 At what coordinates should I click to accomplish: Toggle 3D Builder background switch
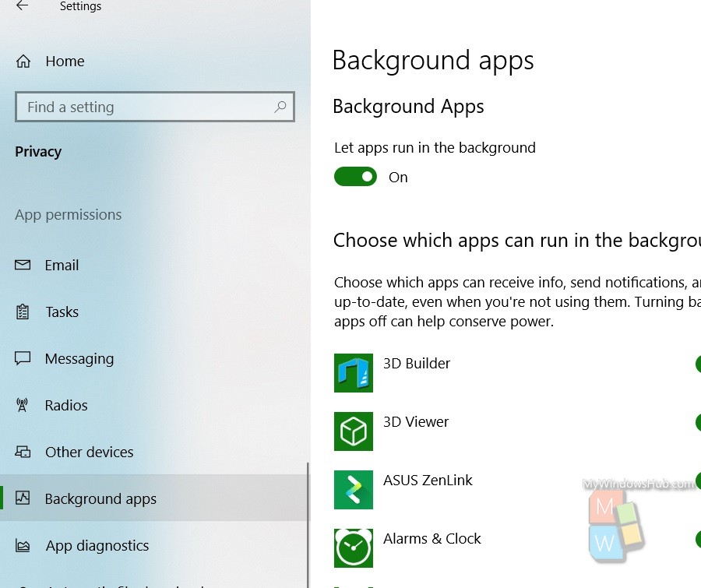point(698,364)
